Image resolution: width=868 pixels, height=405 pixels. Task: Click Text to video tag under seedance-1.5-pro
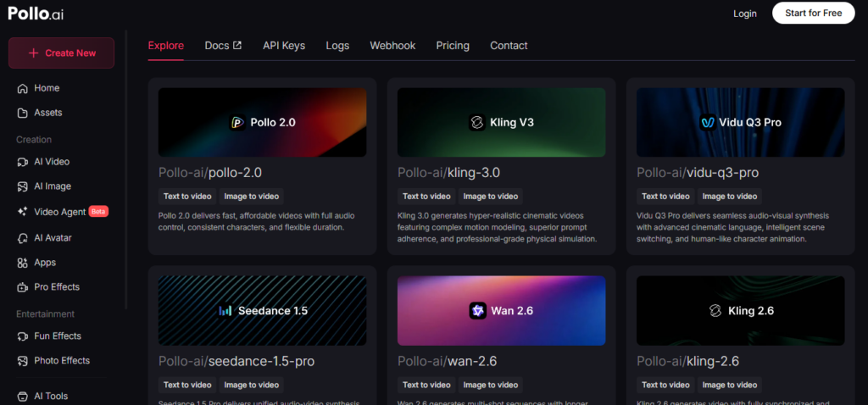pyautogui.click(x=187, y=385)
